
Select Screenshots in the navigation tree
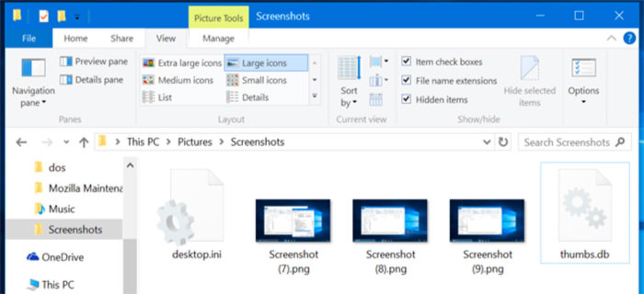tap(64, 230)
